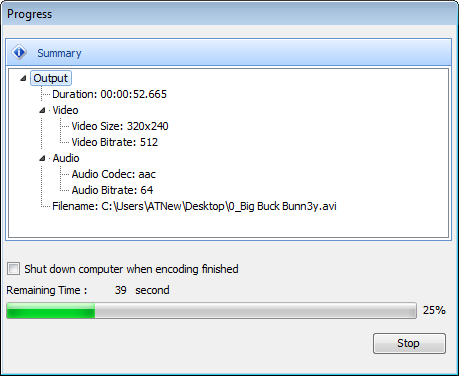The image size is (459, 376).
Task: Select the Duration 00:00:52.665 entry
Action: 109,94
